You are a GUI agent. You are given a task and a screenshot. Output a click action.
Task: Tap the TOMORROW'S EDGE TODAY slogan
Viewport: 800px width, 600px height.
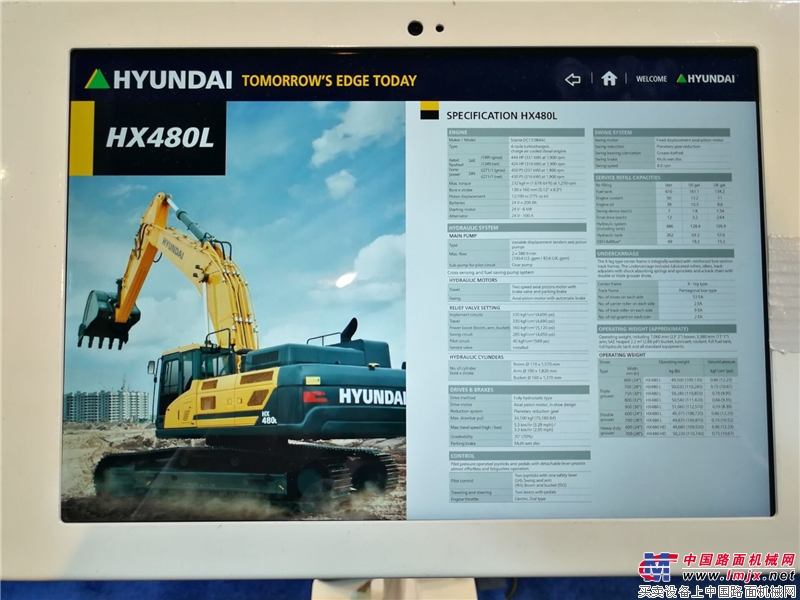(329, 81)
